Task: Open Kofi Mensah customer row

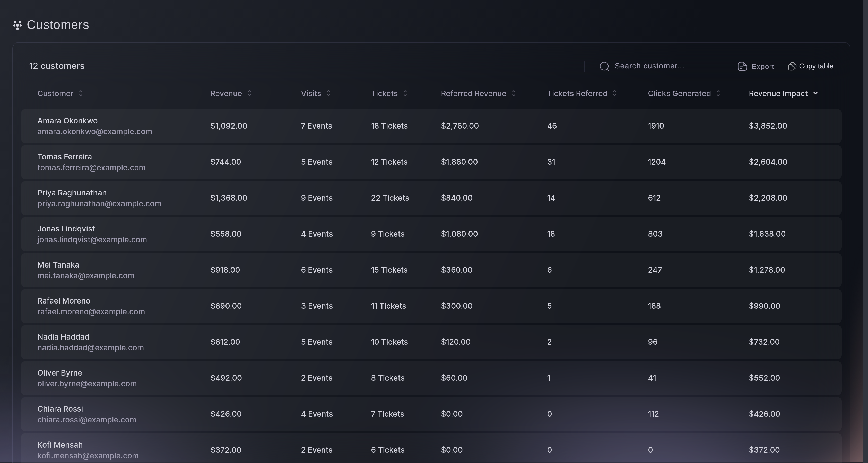Action: [431, 448]
